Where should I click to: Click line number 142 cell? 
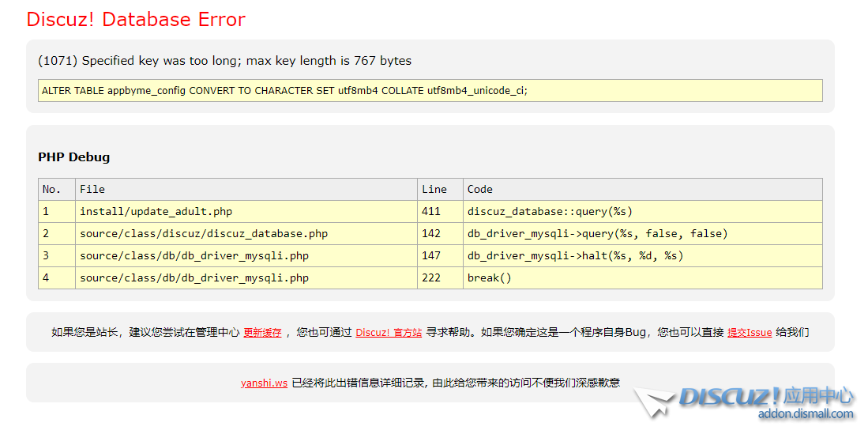tap(440, 233)
